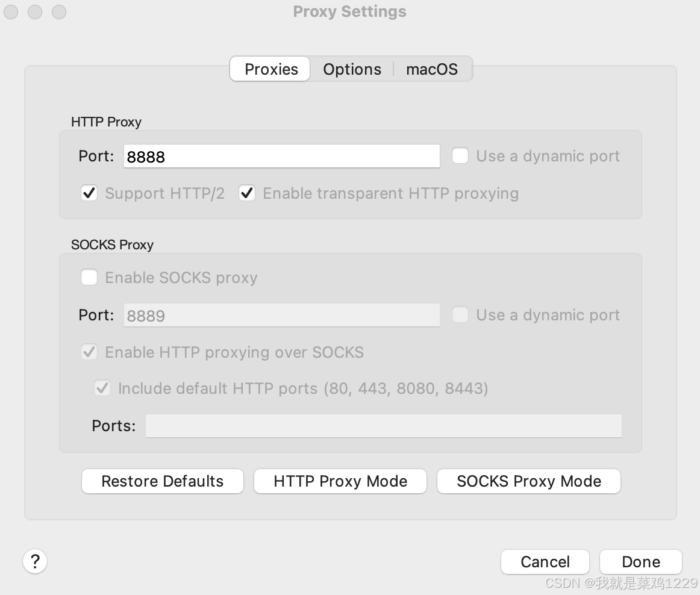Click the Proxy Settings window title
This screenshot has height=595, width=700.
tap(349, 11)
